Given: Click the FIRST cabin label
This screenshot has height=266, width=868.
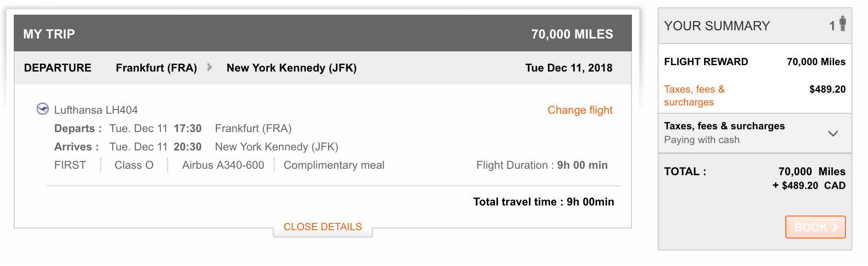Looking at the screenshot, I should coord(70,165).
